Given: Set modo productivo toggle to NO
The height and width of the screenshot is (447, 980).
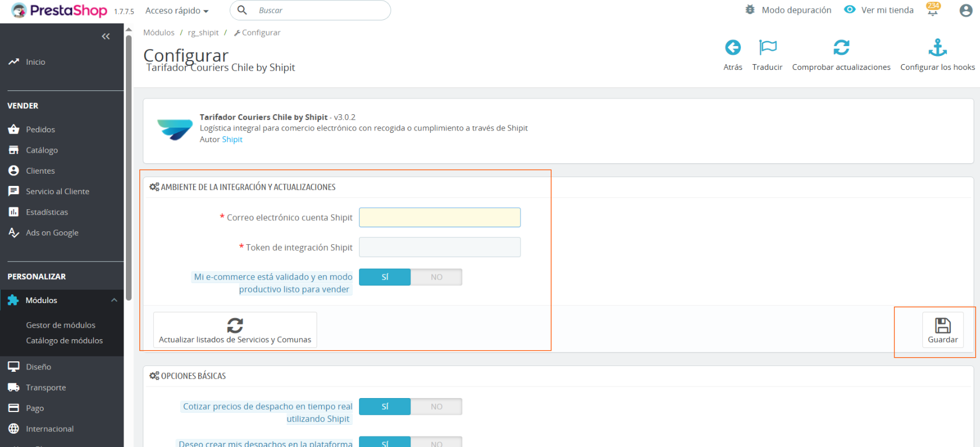Looking at the screenshot, I should (x=437, y=277).
